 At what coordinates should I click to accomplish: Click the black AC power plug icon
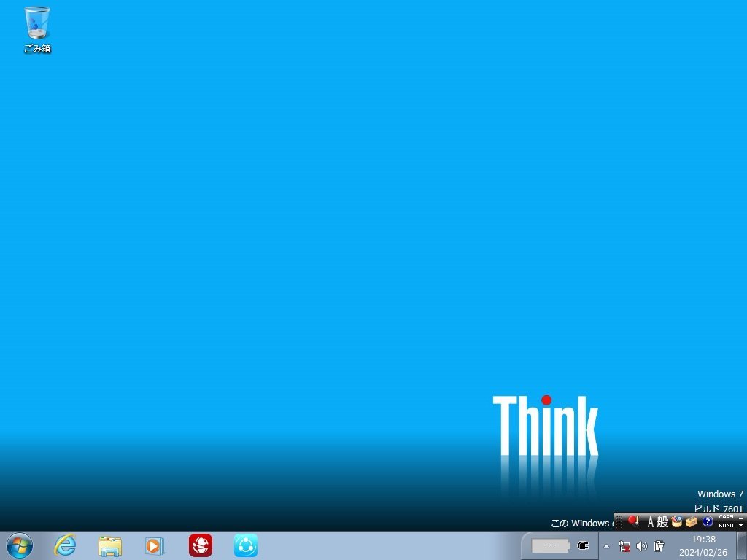(583, 545)
